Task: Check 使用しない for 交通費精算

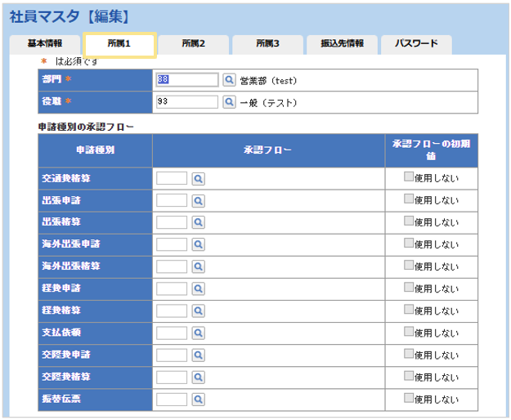Action: 409,176
